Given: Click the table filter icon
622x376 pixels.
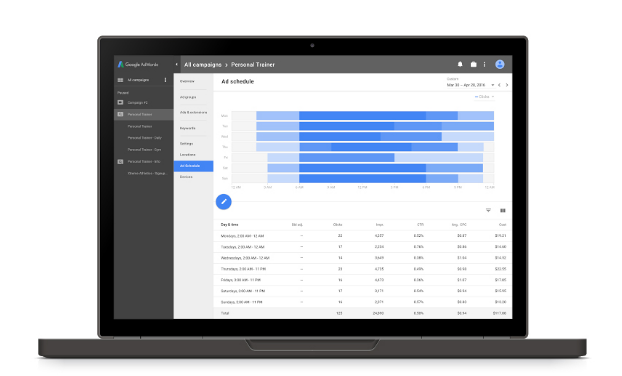Looking at the screenshot, I should (x=488, y=210).
